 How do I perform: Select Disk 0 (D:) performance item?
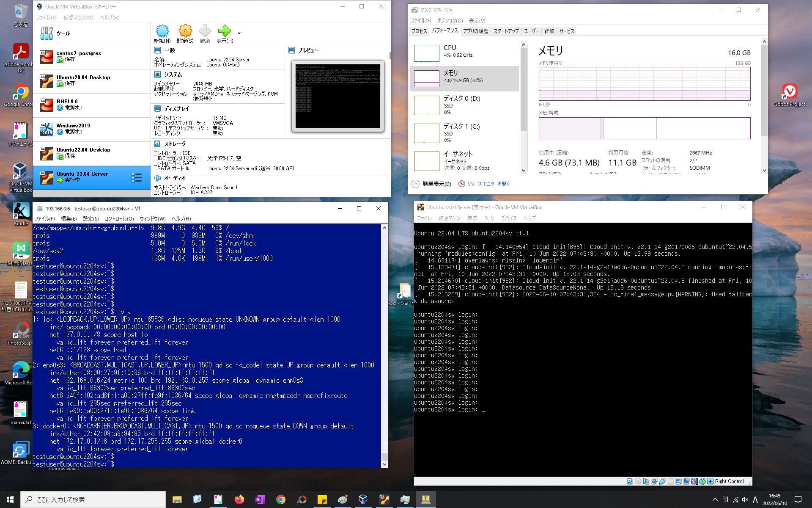pyautogui.click(x=464, y=105)
